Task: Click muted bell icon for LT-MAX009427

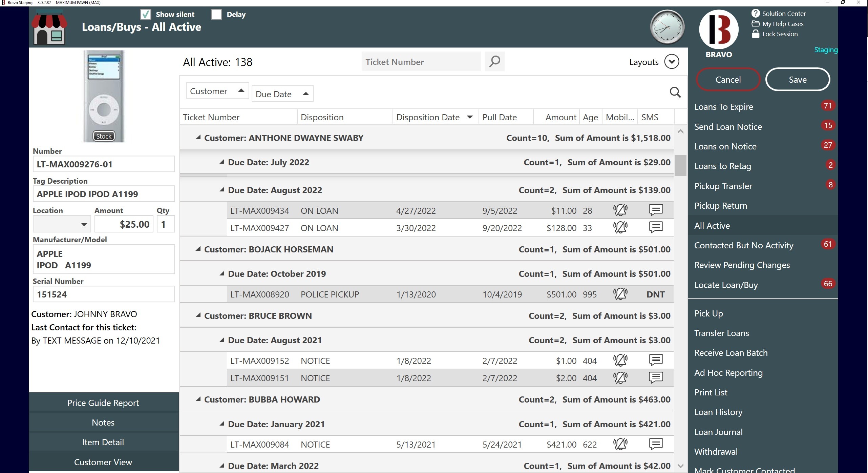Action: [620, 228]
